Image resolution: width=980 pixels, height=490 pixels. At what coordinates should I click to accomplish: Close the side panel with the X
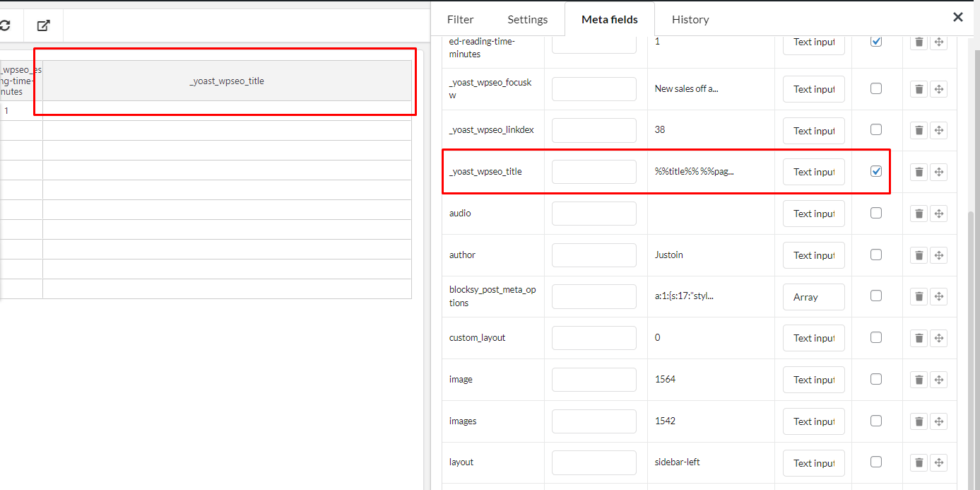pyautogui.click(x=957, y=18)
